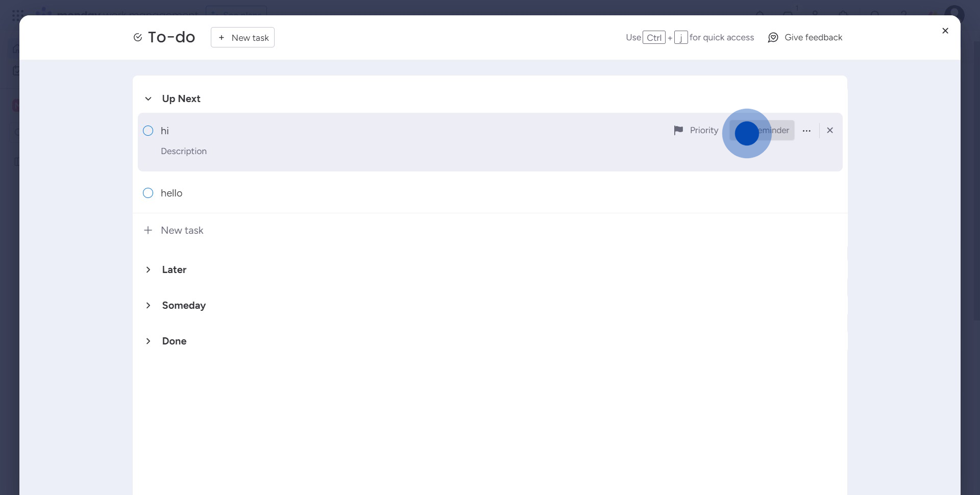Viewport: 980px width, 495px height.
Task: Click the Give feedback speech bubble icon
Action: tap(773, 37)
